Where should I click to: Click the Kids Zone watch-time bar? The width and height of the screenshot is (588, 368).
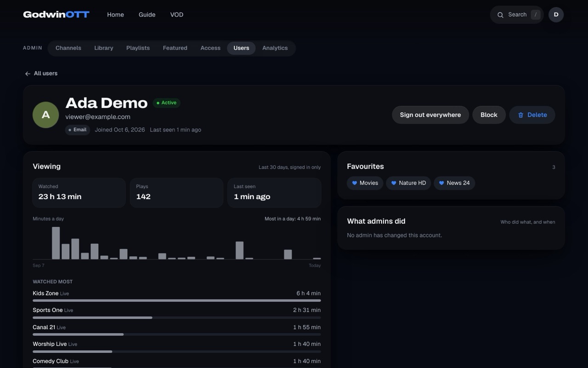[x=177, y=300]
